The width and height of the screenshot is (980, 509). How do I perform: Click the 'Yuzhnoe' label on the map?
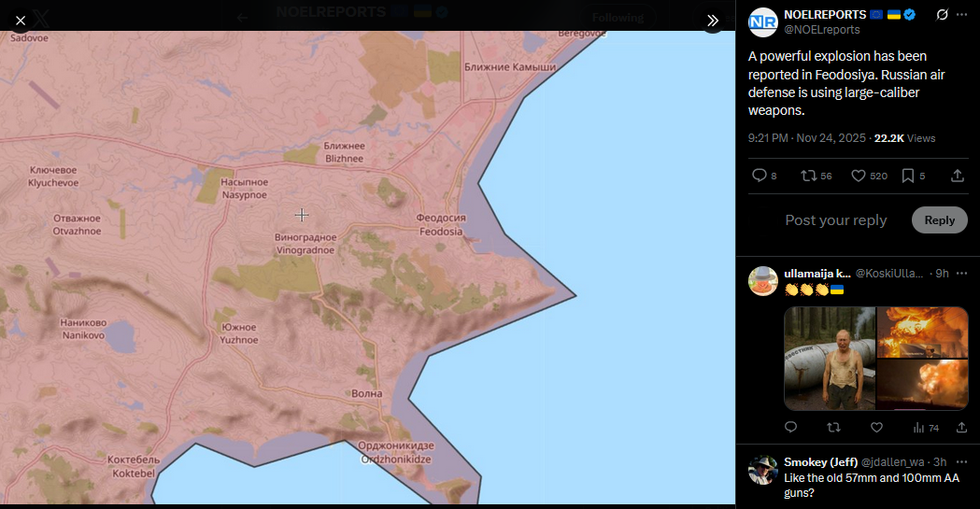tap(239, 340)
